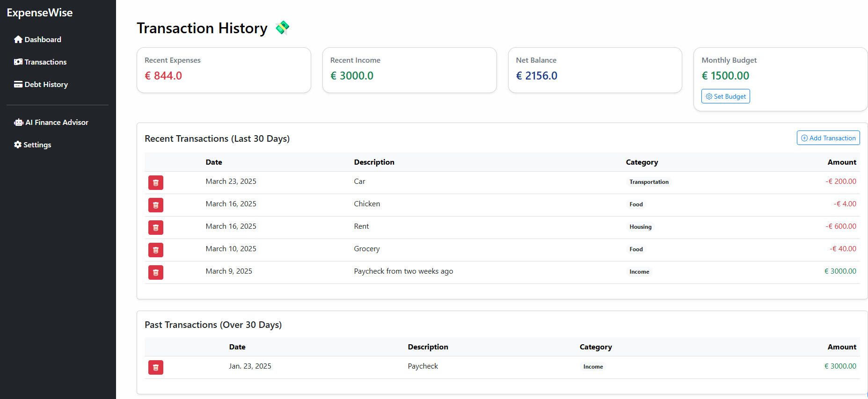
Task: Click the Housing category badge
Action: 640,227
